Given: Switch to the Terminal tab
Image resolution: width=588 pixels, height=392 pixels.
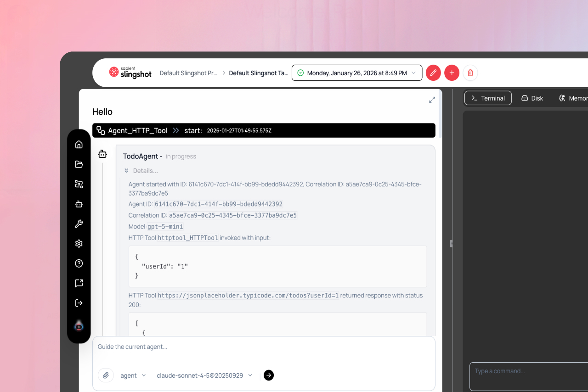Looking at the screenshot, I should click(487, 98).
